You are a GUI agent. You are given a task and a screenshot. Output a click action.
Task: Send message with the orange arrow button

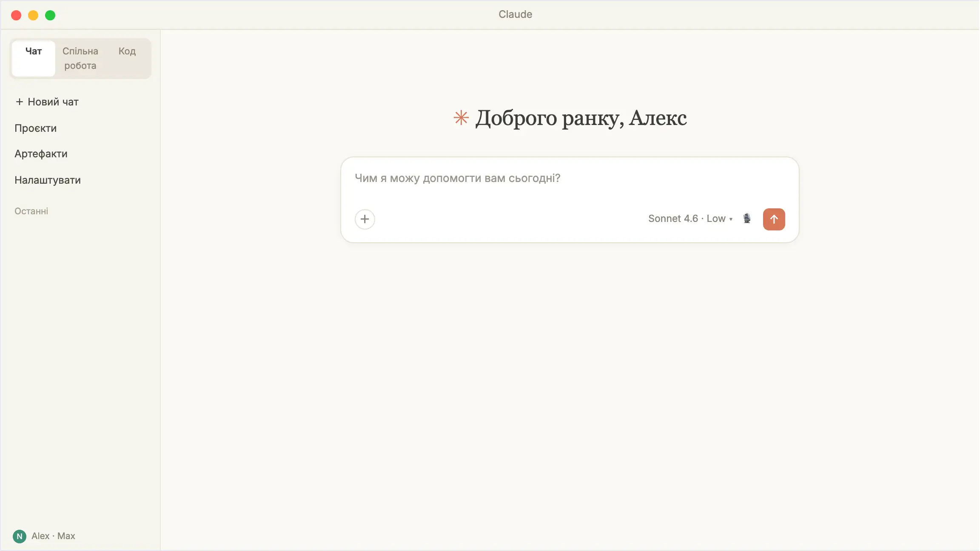pos(774,219)
